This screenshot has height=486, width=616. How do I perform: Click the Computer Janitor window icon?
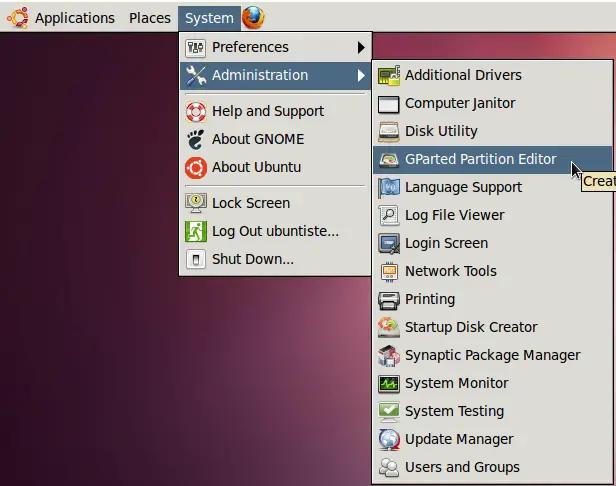389,104
